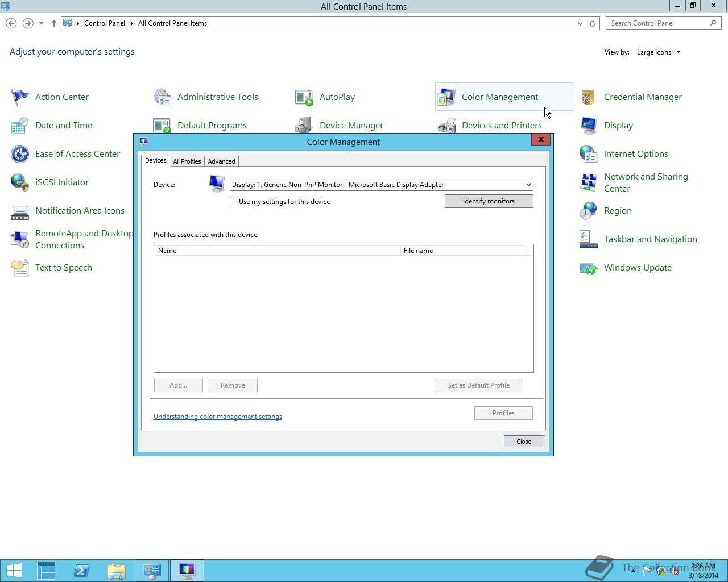728x582 pixels.
Task: Sort by the Name column header
Action: (277, 251)
